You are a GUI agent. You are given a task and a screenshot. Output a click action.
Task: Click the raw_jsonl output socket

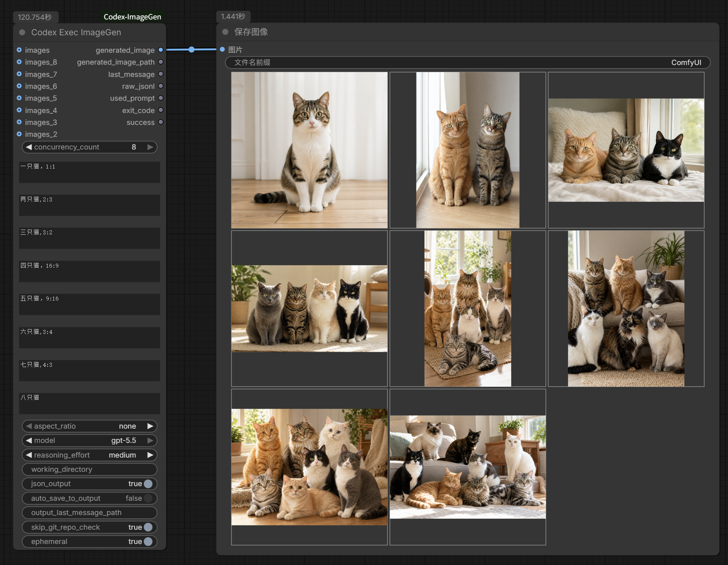pos(161,86)
